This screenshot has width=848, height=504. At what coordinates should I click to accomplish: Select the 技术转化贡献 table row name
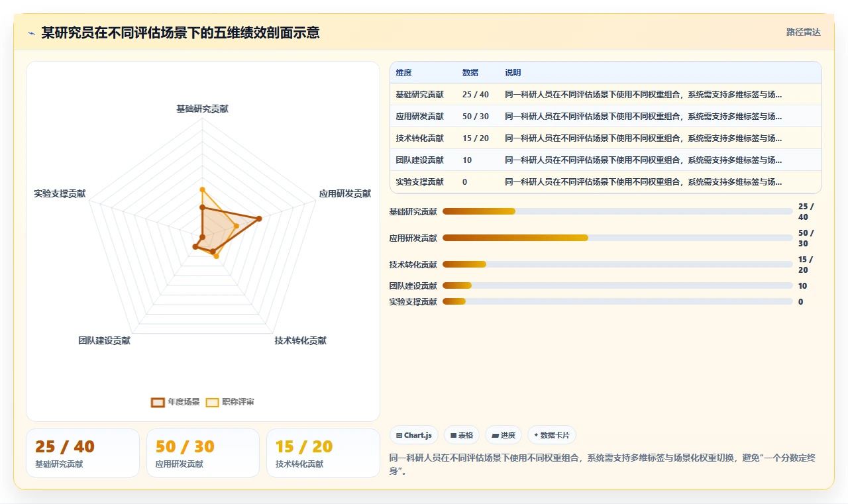pyautogui.click(x=419, y=138)
